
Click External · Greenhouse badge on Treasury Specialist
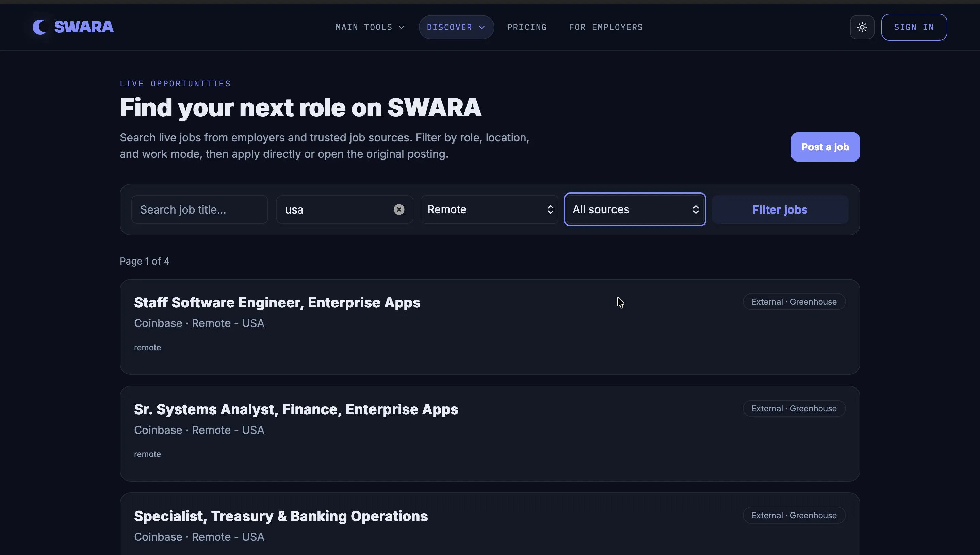point(794,515)
